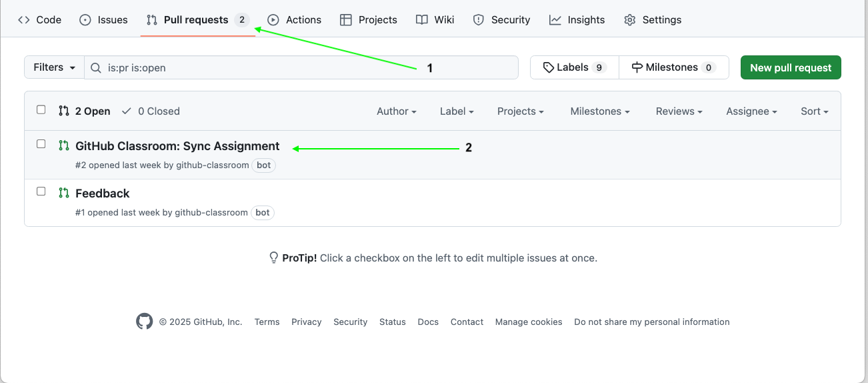Expand the Filters dropdown
868x383 pixels.
pyautogui.click(x=55, y=67)
